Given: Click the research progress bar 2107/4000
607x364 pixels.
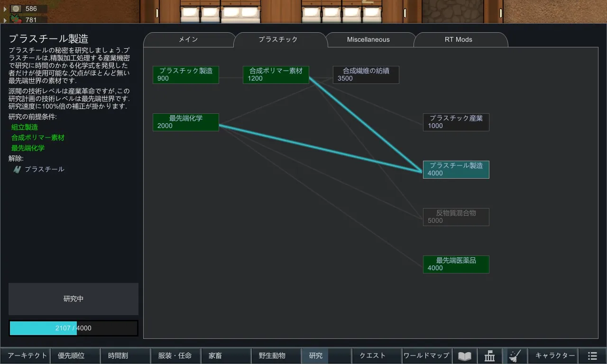Looking at the screenshot, I should coord(74,328).
